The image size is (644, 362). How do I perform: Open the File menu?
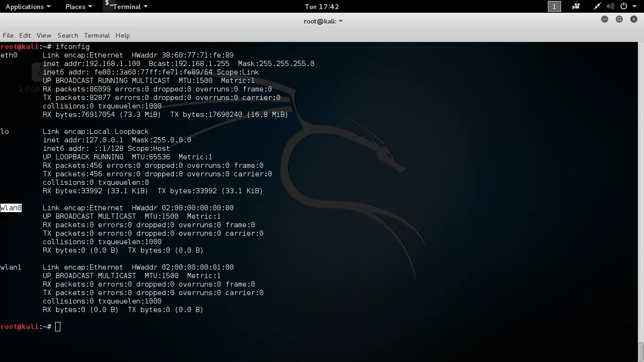point(8,35)
